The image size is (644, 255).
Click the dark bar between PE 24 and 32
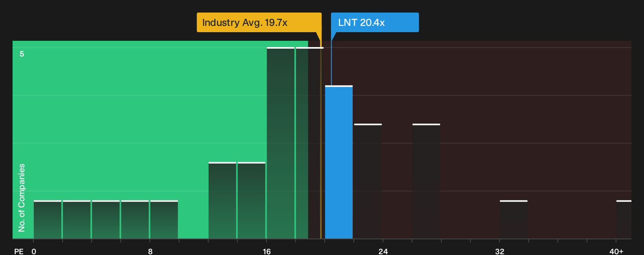pyautogui.click(x=426, y=181)
